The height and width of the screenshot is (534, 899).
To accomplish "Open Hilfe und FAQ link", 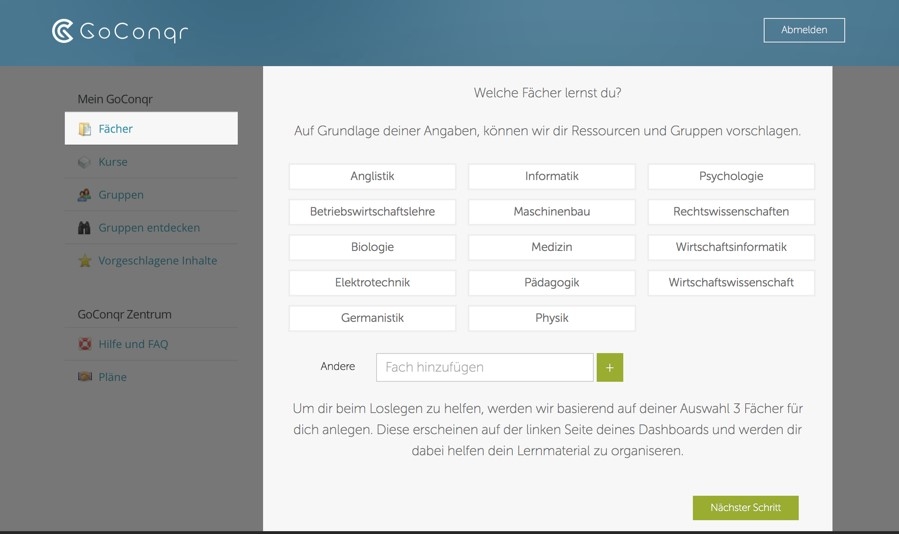I will click(133, 344).
